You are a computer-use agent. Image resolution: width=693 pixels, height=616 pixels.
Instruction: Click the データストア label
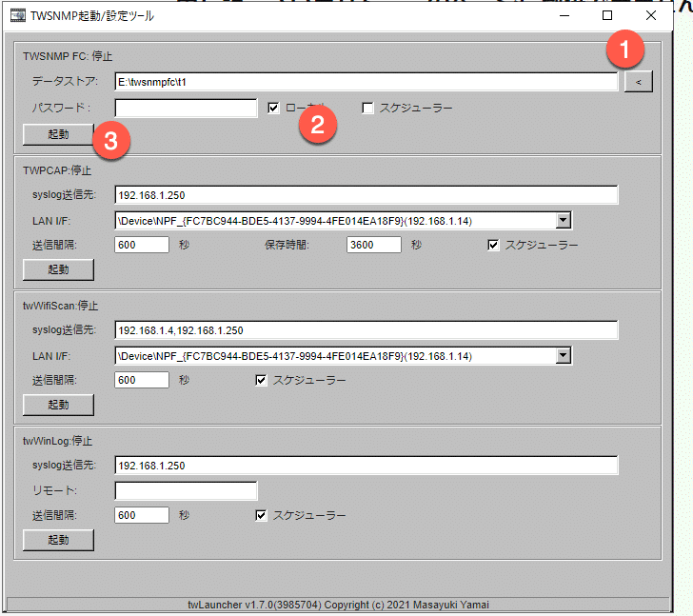(65, 81)
